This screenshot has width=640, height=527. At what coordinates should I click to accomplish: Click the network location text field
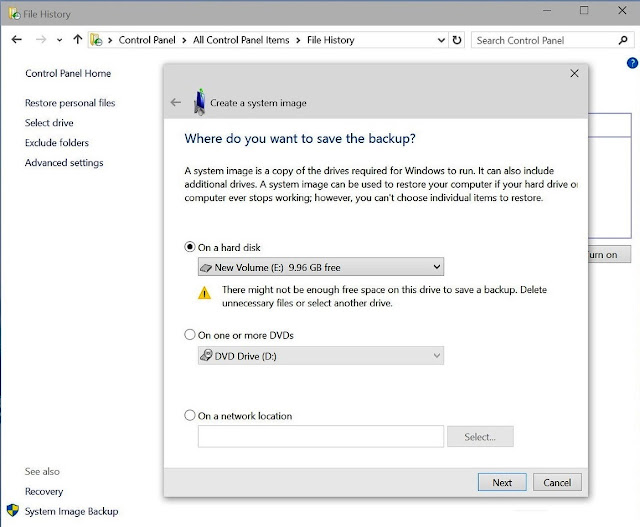pyautogui.click(x=320, y=436)
